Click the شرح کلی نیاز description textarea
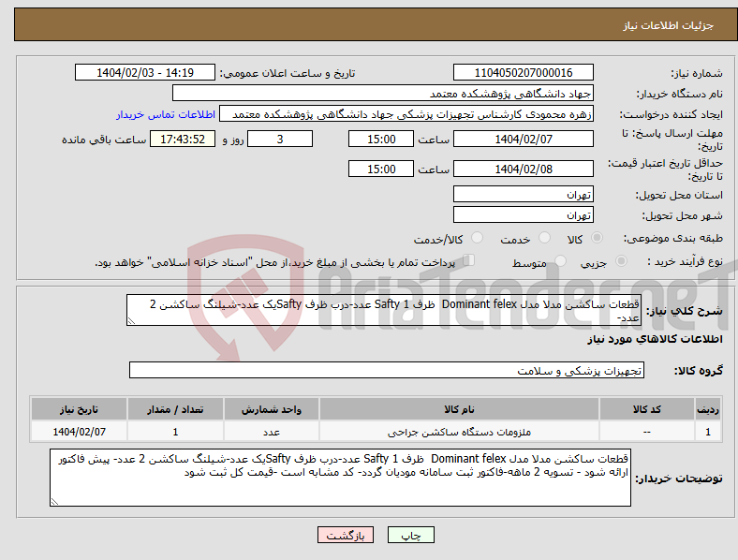The image size is (738, 560). [x=384, y=310]
